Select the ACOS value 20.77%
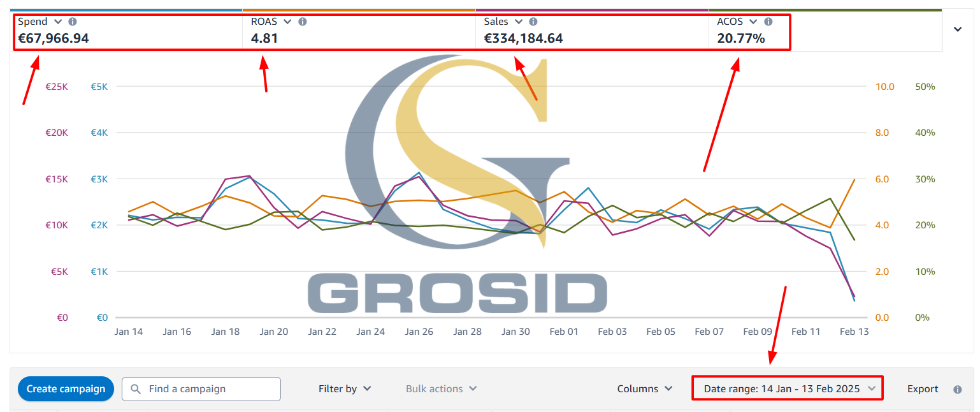 point(741,38)
